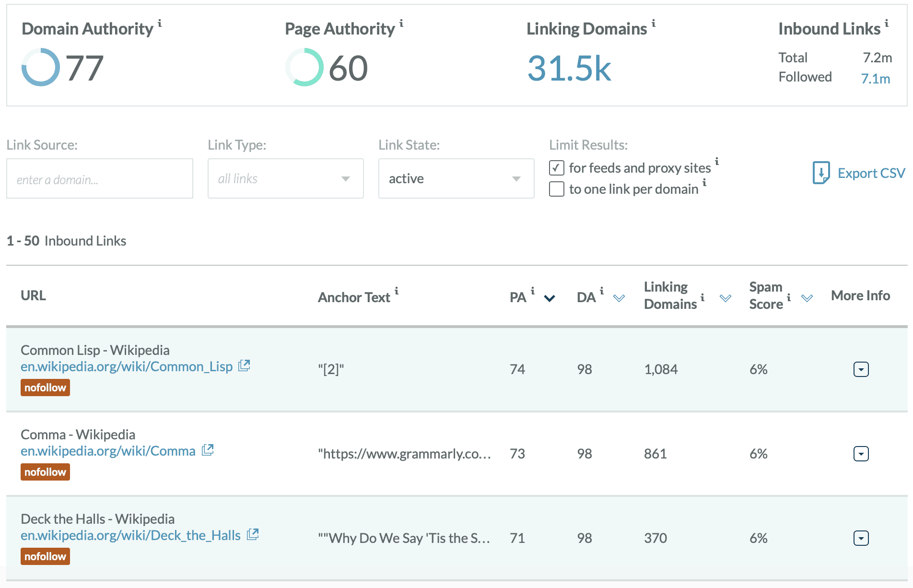This screenshot has height=588, width=913.
Task: Expand More Info for the Common Lisp row
Action: [861, 369]
